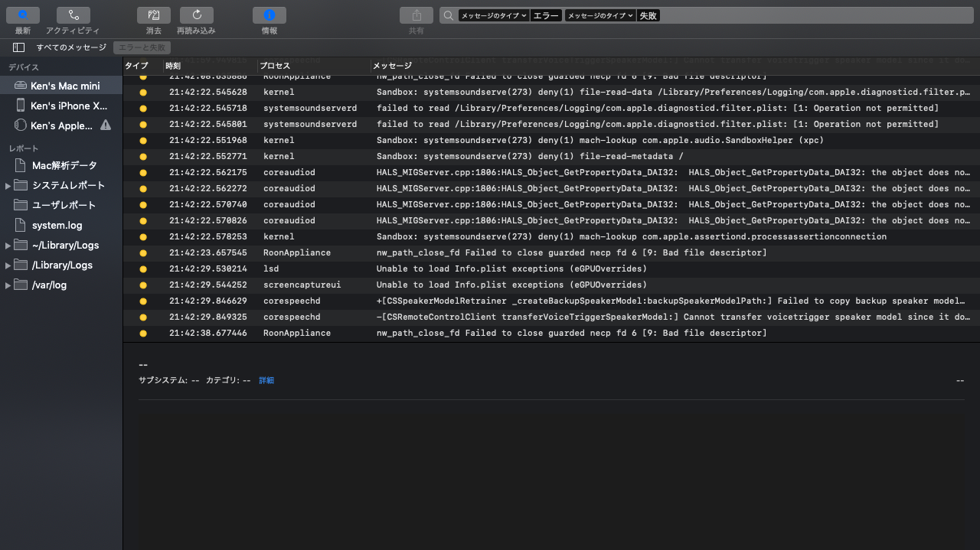Reload logs using 再読み込み icon
Screen dimensions: 980x550
coord(197,15)
